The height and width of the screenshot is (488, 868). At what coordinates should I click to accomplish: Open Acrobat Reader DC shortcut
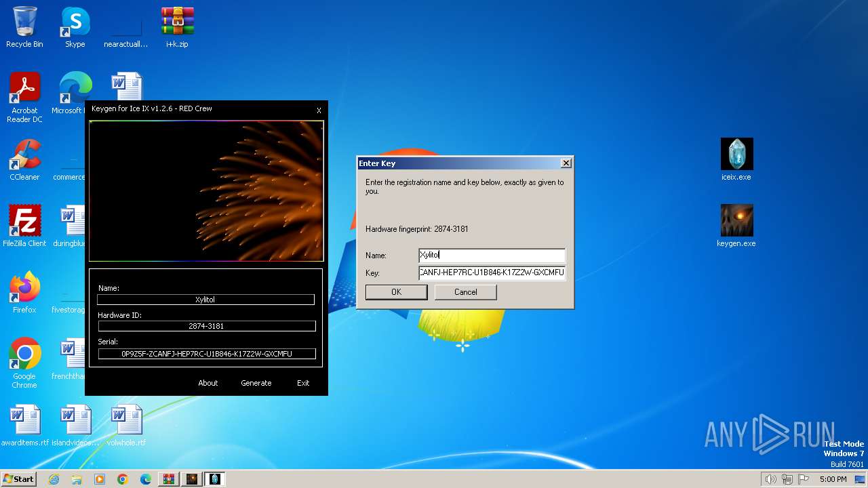24,98
